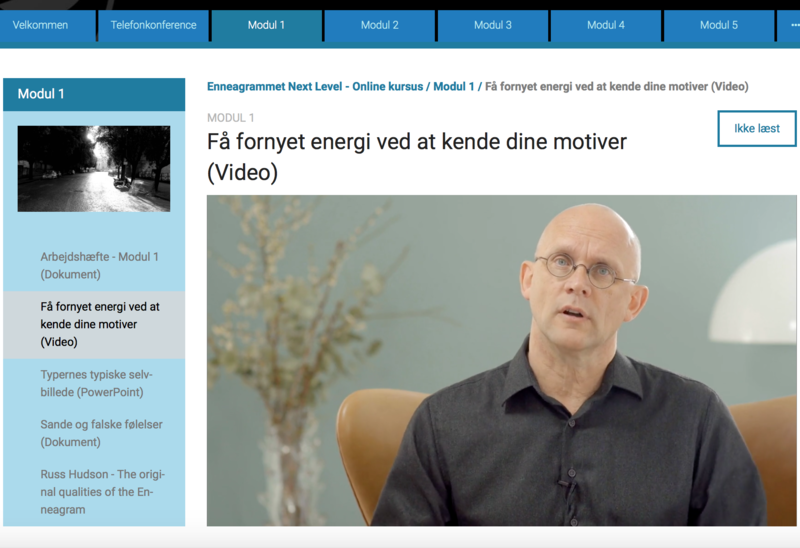Open Typernes typiske selvbillede PowerPoint
The image size is (800, 548).
pyautogui.click(x=96, y=383)
